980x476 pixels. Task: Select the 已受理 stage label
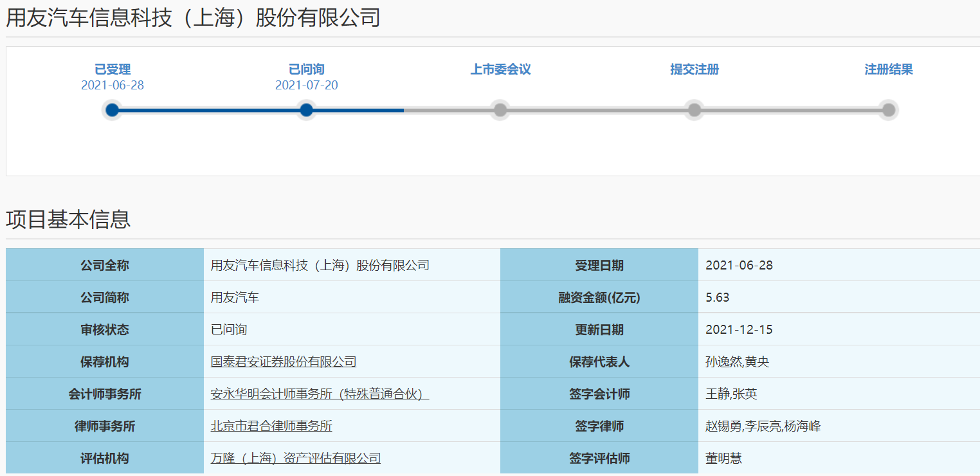[x=113, y=69]
